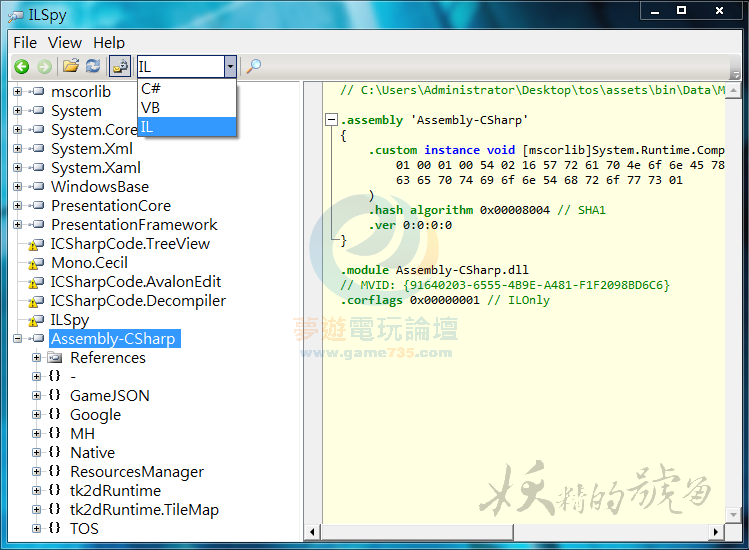Click the '.module Assembly-CSharp.dll' code line

[x=434, y=270]
